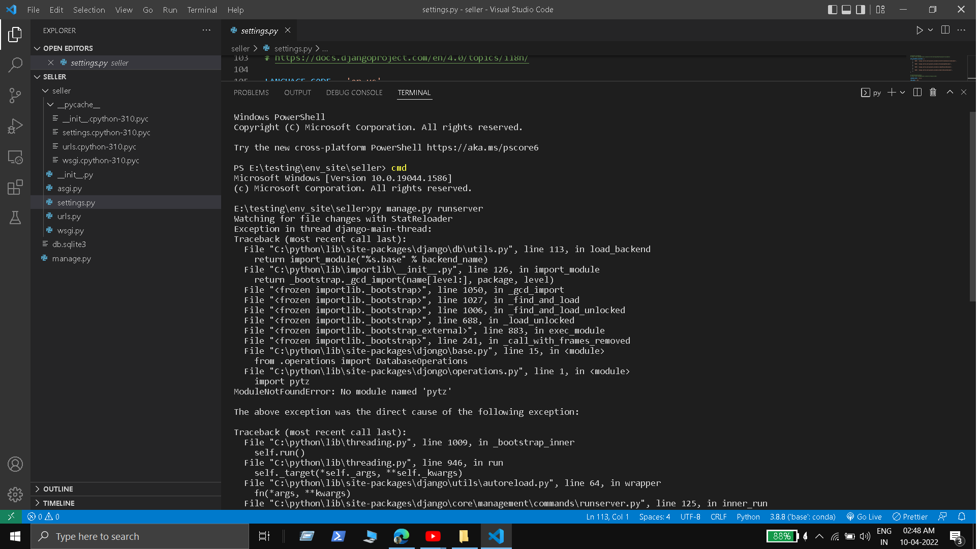The width and height of the screenshot is (980, 549).
Task: Open the Extensions view
Action: pyautogui.click(x=15, y=188)
